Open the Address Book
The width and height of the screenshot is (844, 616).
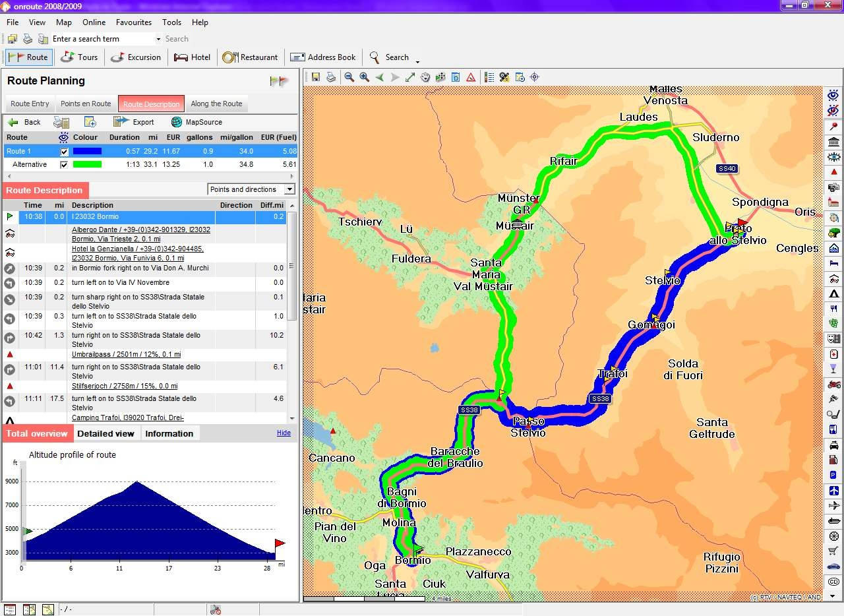(323, 57)
